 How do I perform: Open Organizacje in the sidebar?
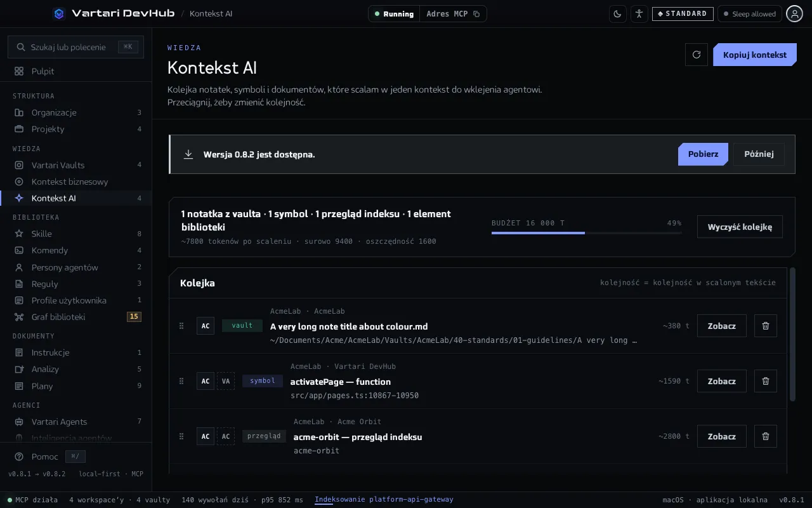pyautogui.click(x=76, y=112)
